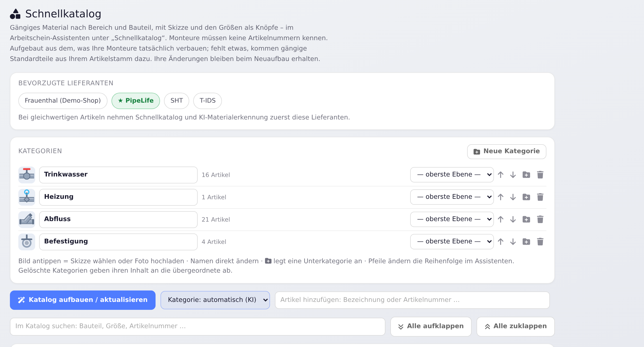Viewport: 644px width, 347px height.
Task: Click Katalog aufbauen / aktualisieren
Action: (x=82, y=300)
